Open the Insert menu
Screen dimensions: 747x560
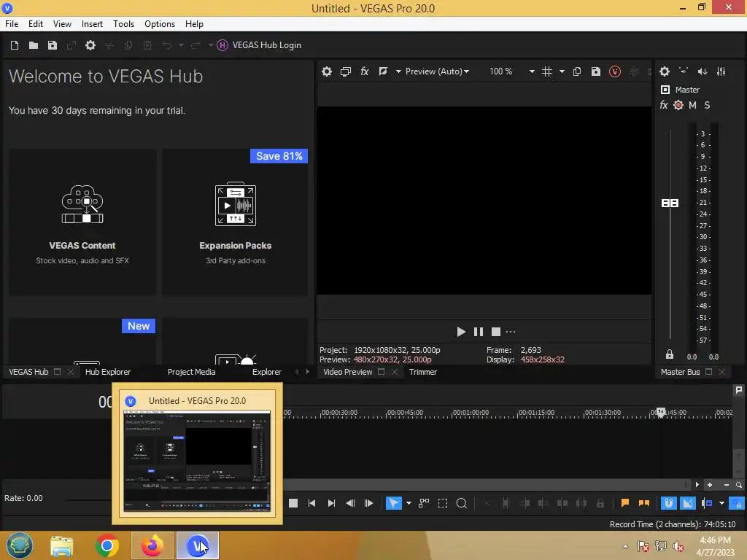coord(92,24)
